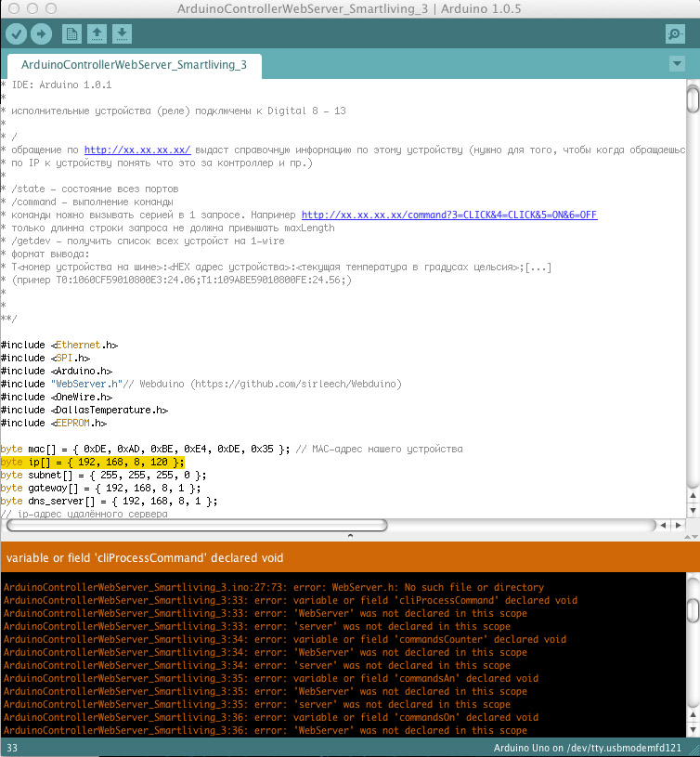Screen dimensions: 700x757
Task: Click '#include "WebServer.h"' line
Action: (x=201, y=385)
